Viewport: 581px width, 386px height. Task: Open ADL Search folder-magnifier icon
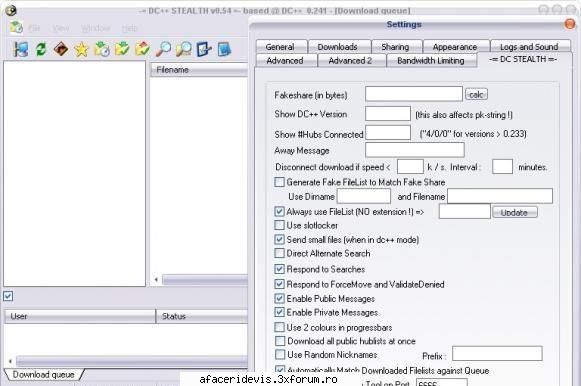click(183, 49)
